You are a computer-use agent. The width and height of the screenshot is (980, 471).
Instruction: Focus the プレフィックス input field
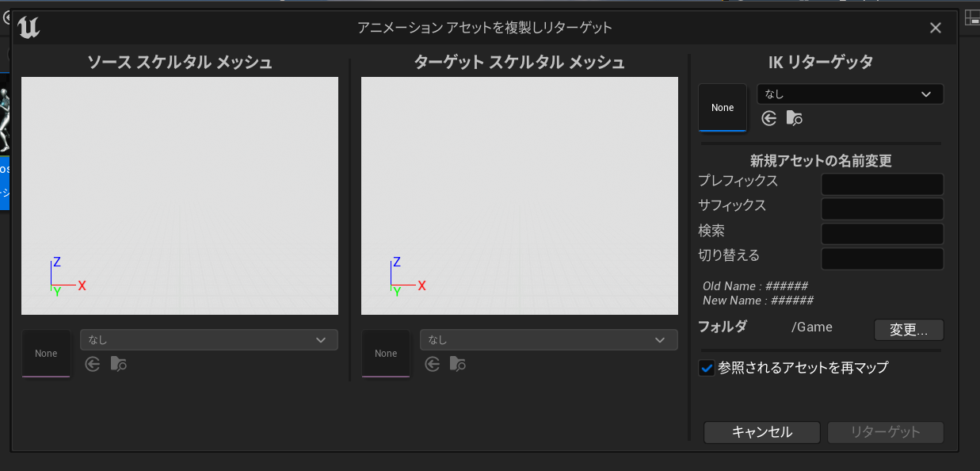pyautogui.click(x=882, y=185)
